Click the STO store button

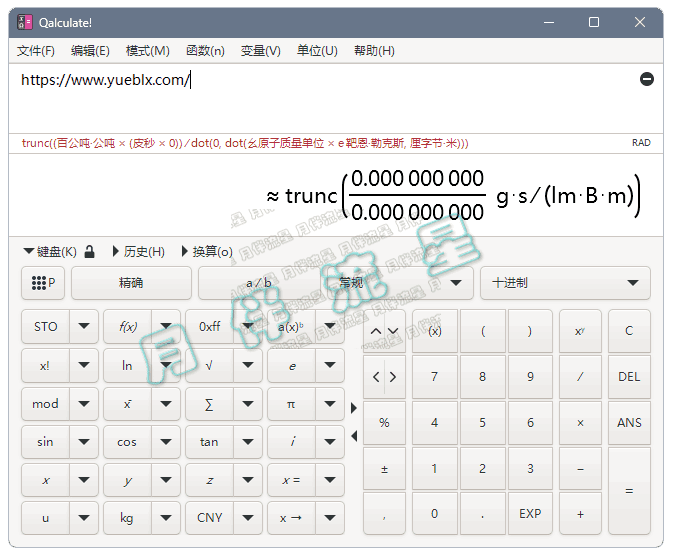pos(45,327)
